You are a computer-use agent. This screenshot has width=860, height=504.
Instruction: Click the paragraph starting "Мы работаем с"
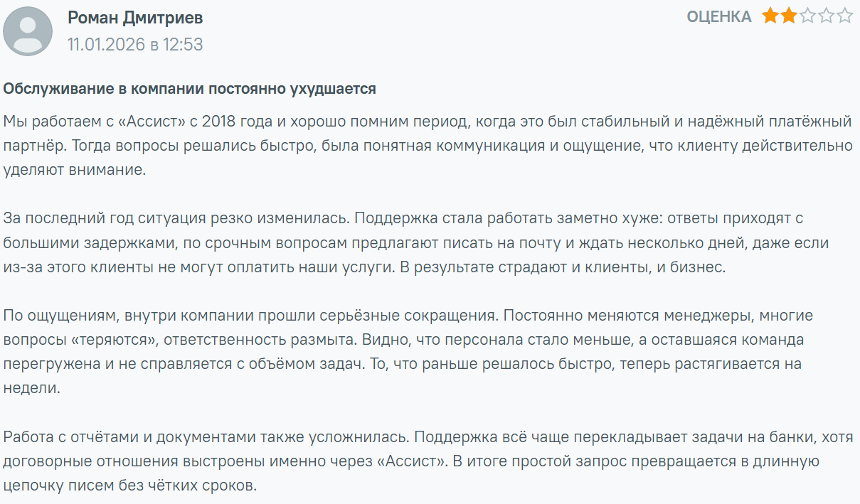point(427,146)
